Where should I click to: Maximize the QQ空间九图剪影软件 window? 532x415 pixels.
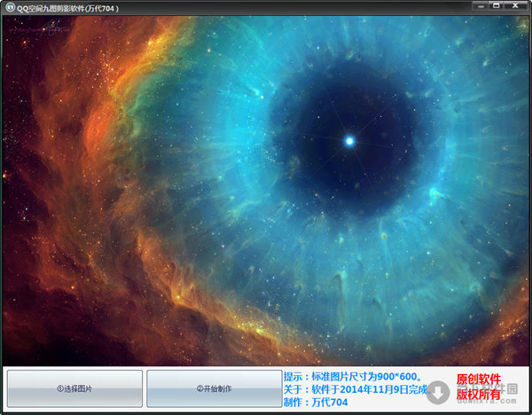[x=496, y=6]
